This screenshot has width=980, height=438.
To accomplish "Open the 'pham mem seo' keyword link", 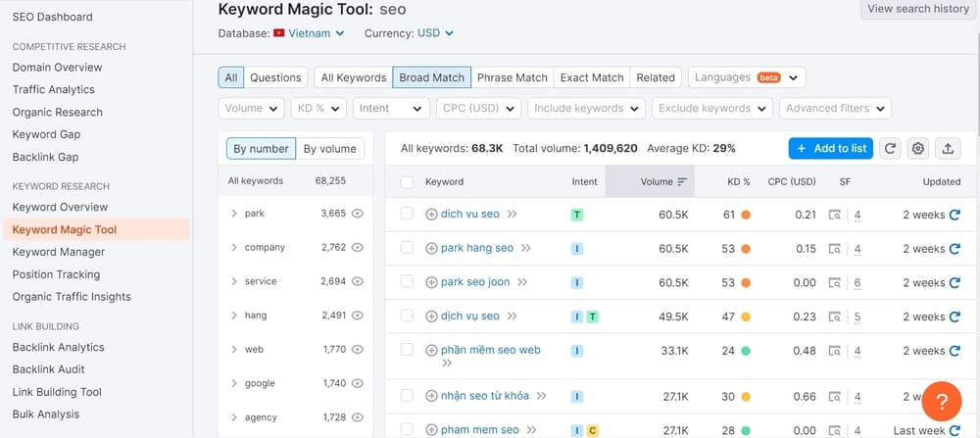I will (x=480, y=430).
